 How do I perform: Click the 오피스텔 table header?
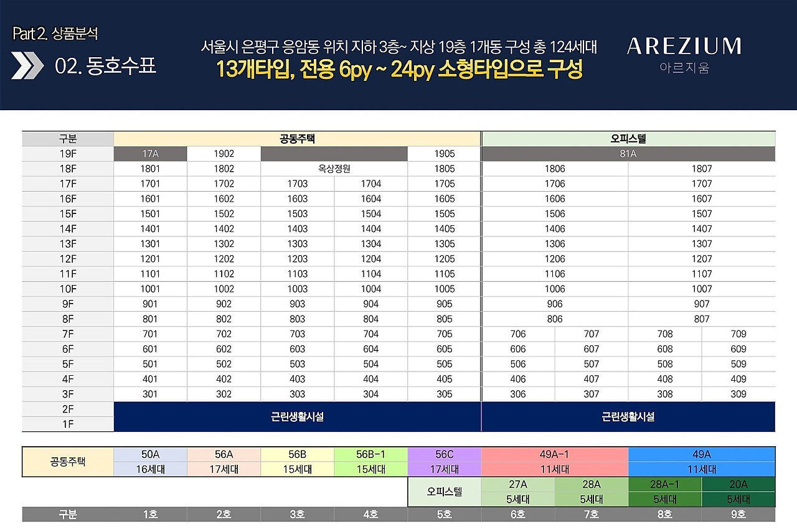628,139
